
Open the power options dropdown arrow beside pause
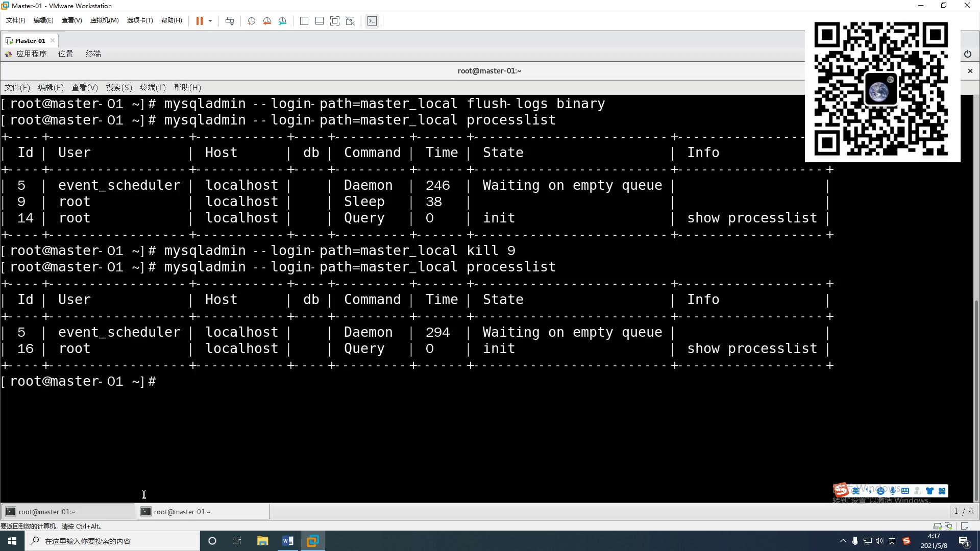(x=210, y=21)
